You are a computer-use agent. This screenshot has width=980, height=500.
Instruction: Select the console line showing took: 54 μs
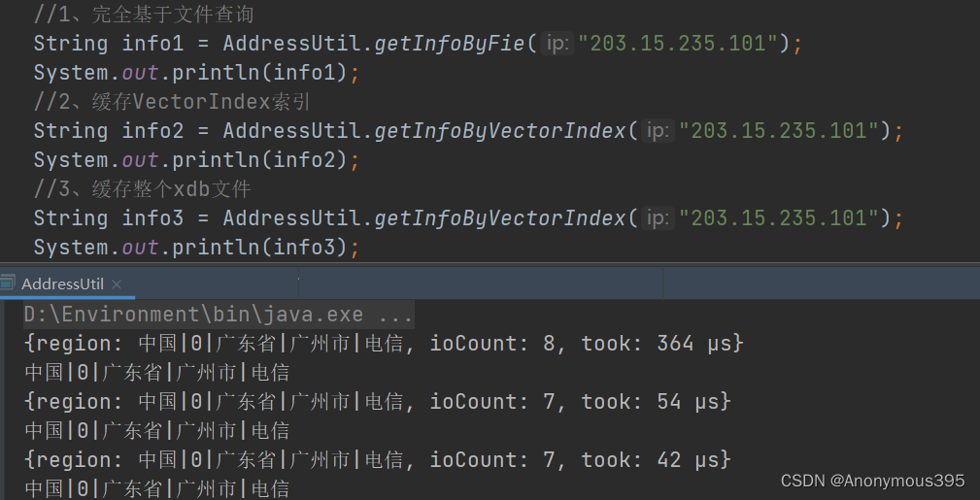tap(378, 401)
